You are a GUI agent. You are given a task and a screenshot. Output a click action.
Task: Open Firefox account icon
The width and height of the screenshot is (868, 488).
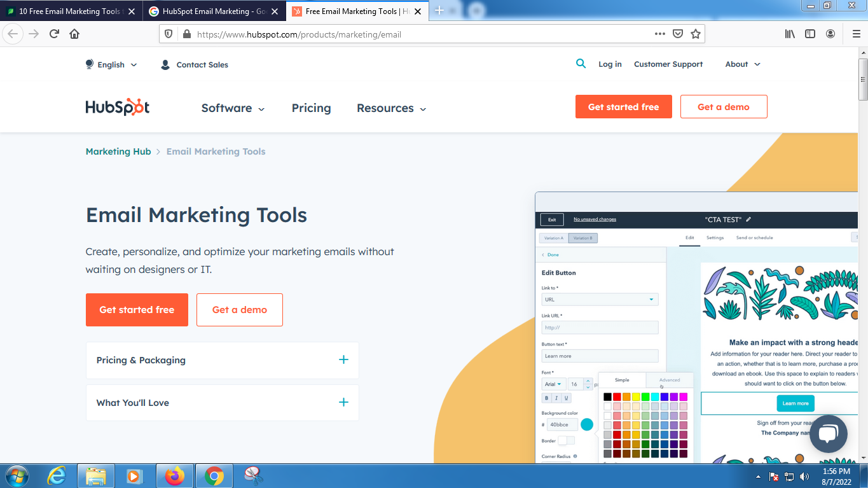pos(830,34)
